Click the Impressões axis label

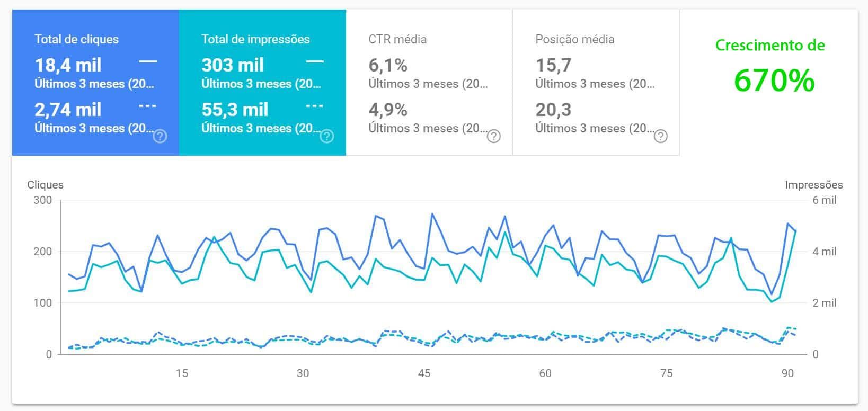(x=813, y=185)
